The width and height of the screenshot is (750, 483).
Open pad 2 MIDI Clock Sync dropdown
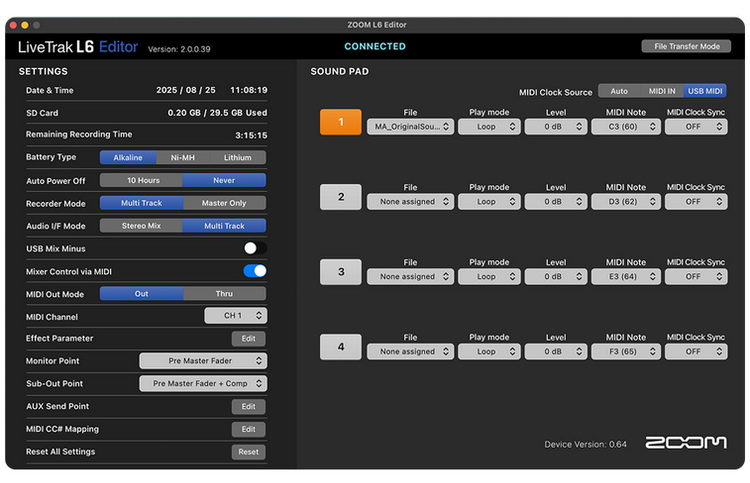(696, 202)
